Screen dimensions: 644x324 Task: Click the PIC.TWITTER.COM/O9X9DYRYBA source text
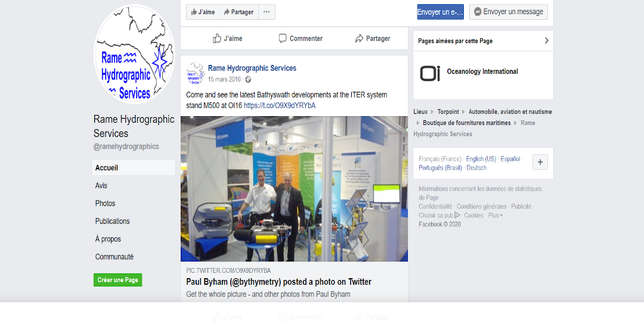coord(228,270)
